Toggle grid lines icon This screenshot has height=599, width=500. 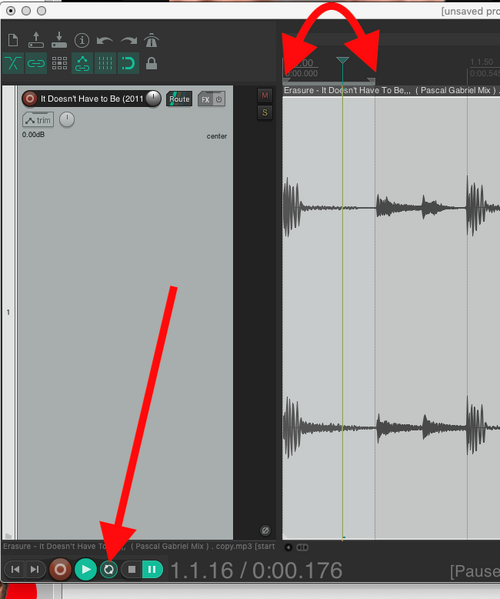pyautogui.click(x=105, y=63)
